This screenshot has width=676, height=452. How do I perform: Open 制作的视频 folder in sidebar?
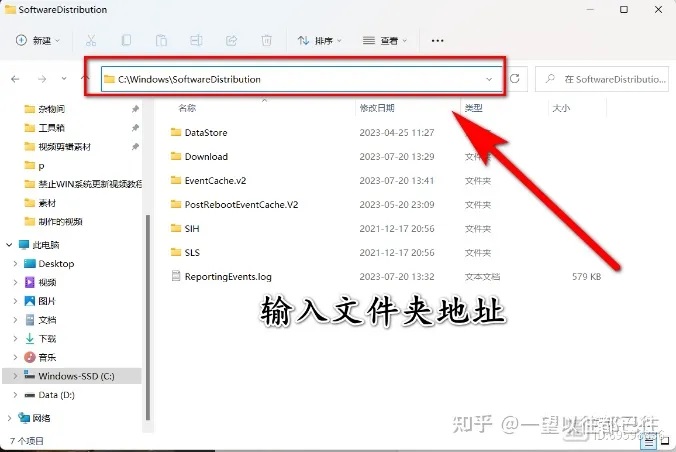60,222
